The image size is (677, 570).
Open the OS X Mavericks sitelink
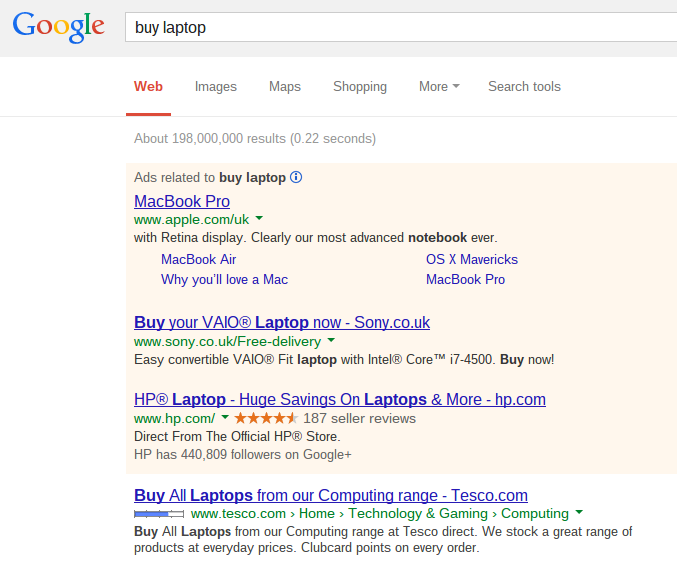(x=472, y=259)
